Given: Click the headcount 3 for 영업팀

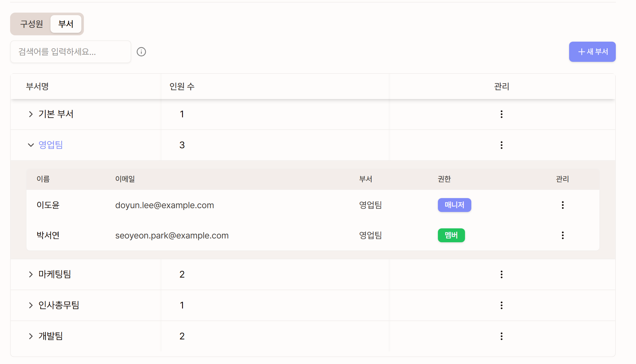Looking at the screenshot, I should tap(182, 145).
